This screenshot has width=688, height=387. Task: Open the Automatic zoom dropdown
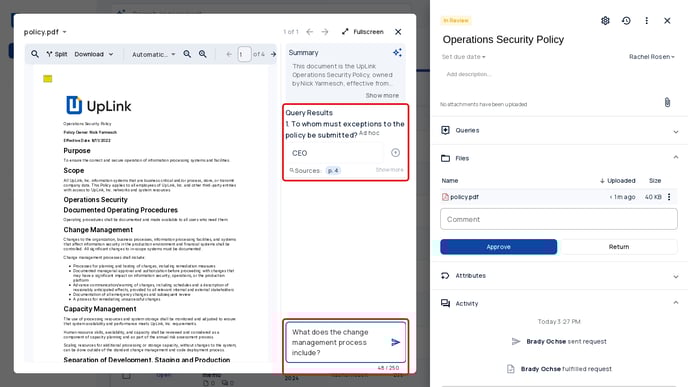coord(153,54)
